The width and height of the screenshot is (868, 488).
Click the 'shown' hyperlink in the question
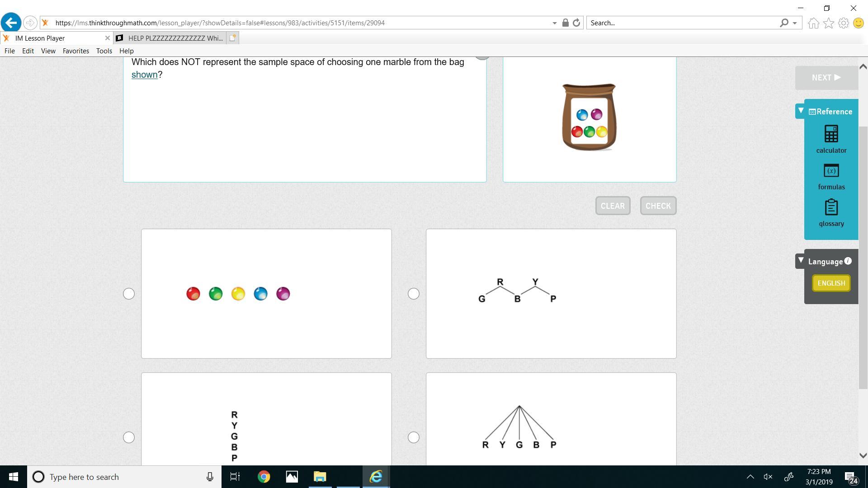tap(144, 75)
